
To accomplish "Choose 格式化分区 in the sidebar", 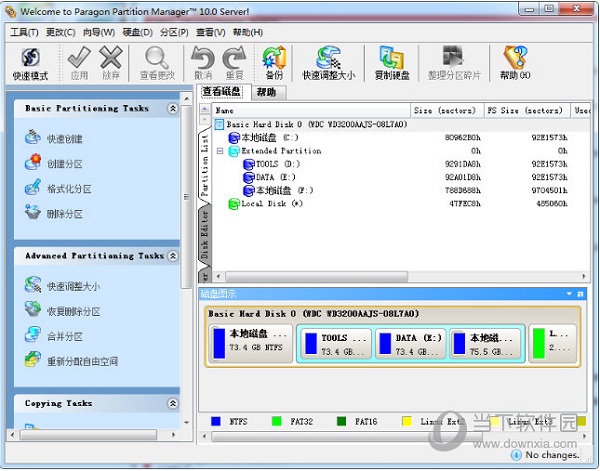I will coord(58,188).
